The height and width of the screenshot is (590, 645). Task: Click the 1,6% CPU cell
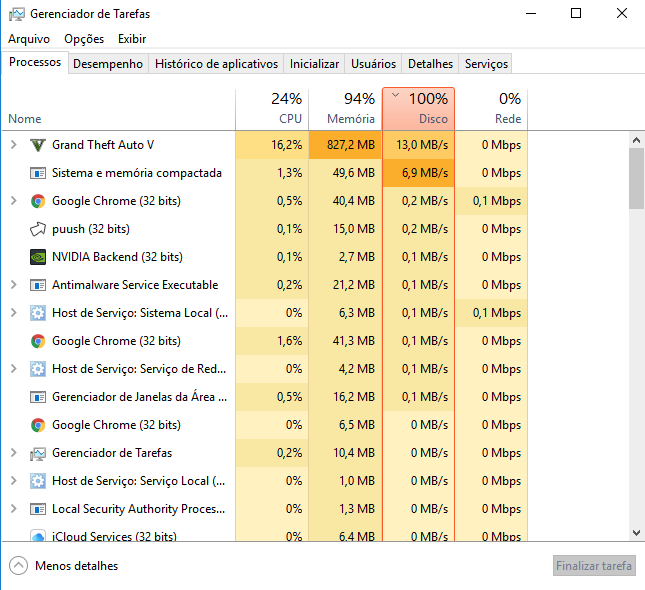coord(272,341)
